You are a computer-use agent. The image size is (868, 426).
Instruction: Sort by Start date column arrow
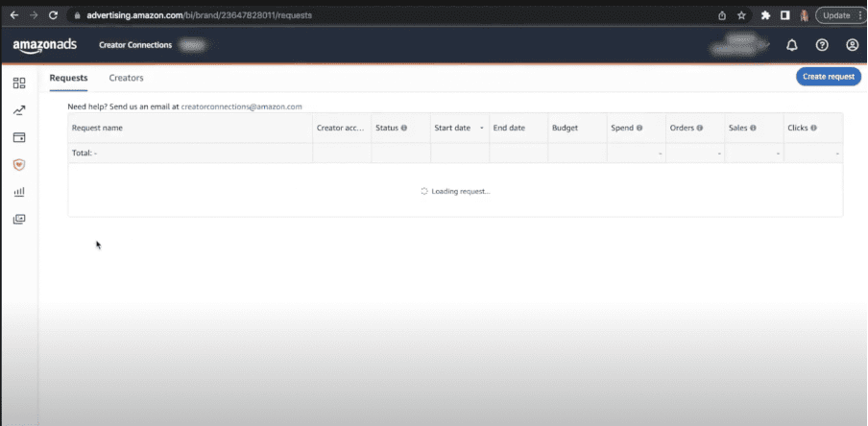(x=481, y=128)
